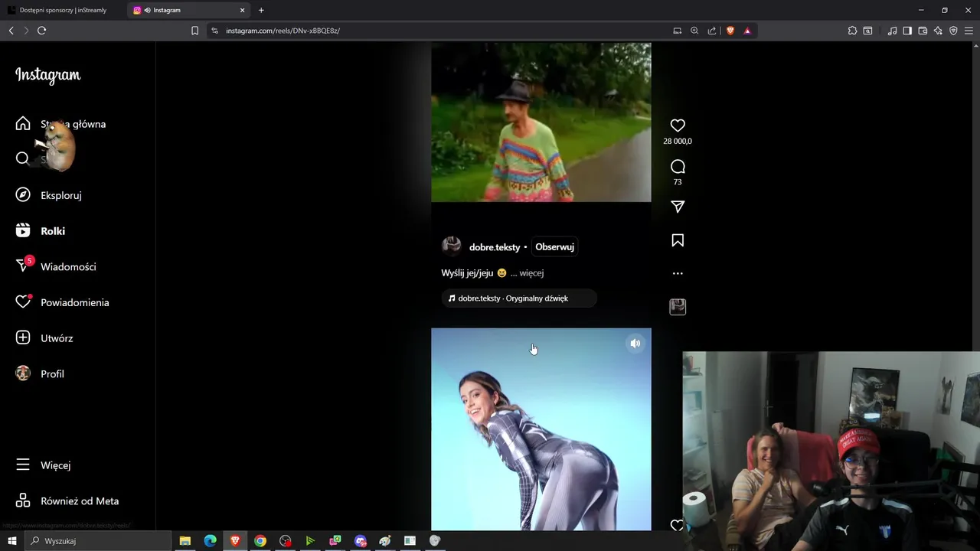Image resolution: width=980 pixels, height=551 pixels.
Task: Open File Explorer from the taskbar
Action: click(185, 541)
